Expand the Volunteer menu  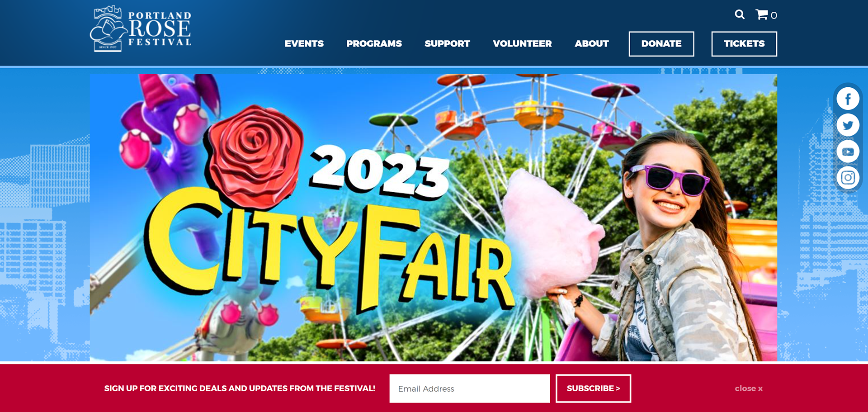[522, 44]
